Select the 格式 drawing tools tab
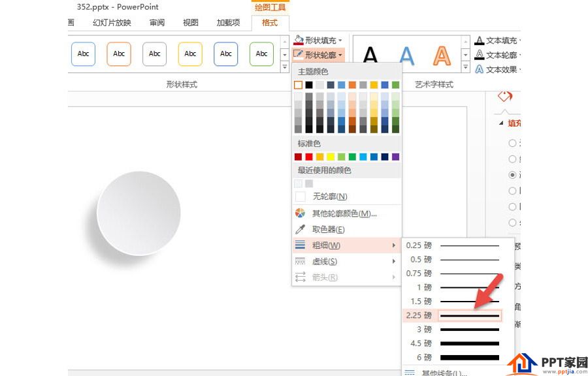This screenshot has height=376, width=588. (270, 22)
